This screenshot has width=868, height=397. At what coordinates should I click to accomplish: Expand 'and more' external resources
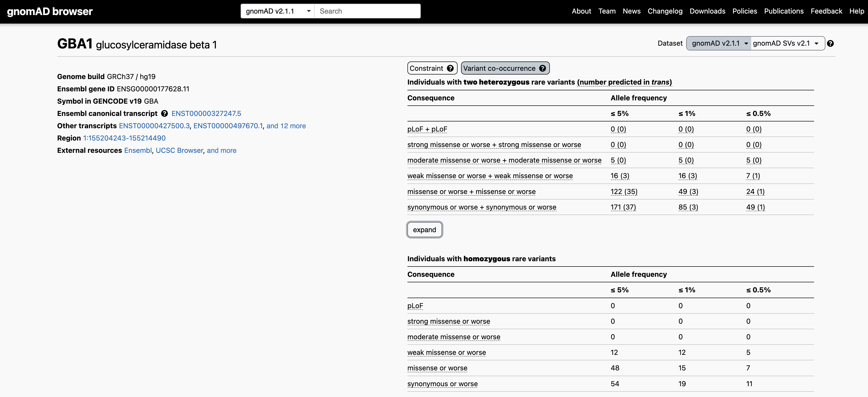click(221, 150)
